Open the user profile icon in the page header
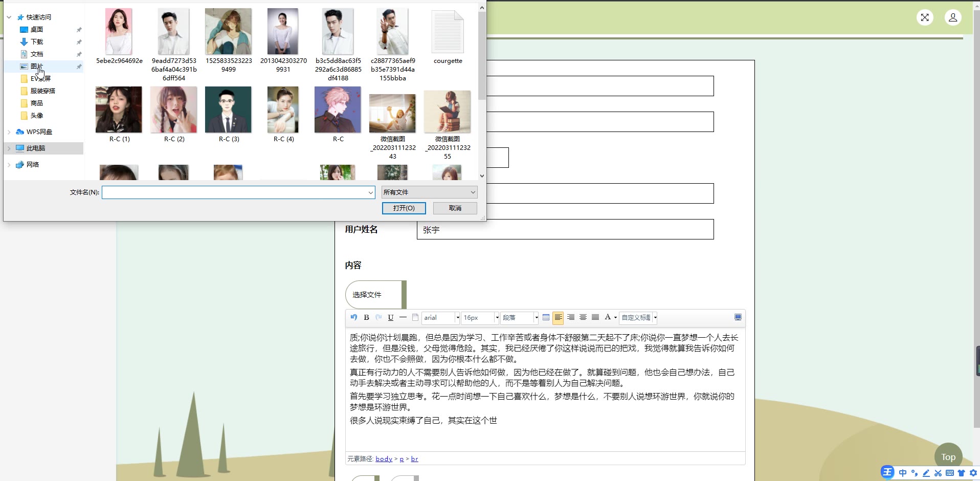Viewport: 980px width, 481px height. pos(953,17)
